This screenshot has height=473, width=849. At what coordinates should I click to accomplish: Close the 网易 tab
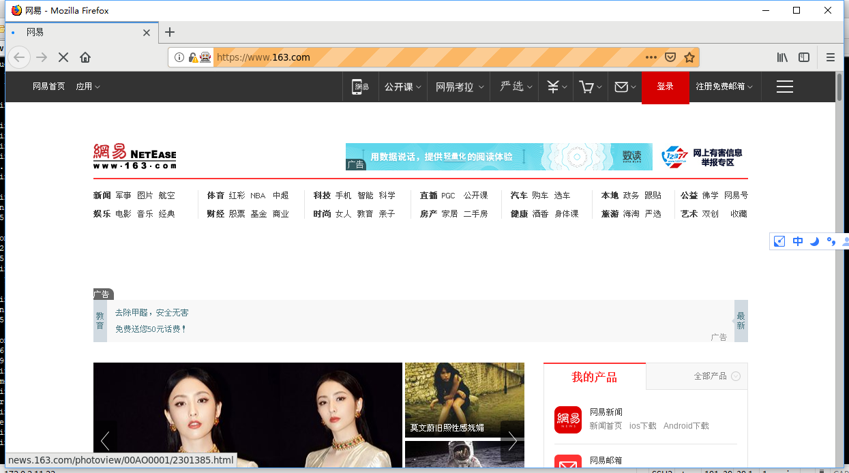(x=146, y=32)
